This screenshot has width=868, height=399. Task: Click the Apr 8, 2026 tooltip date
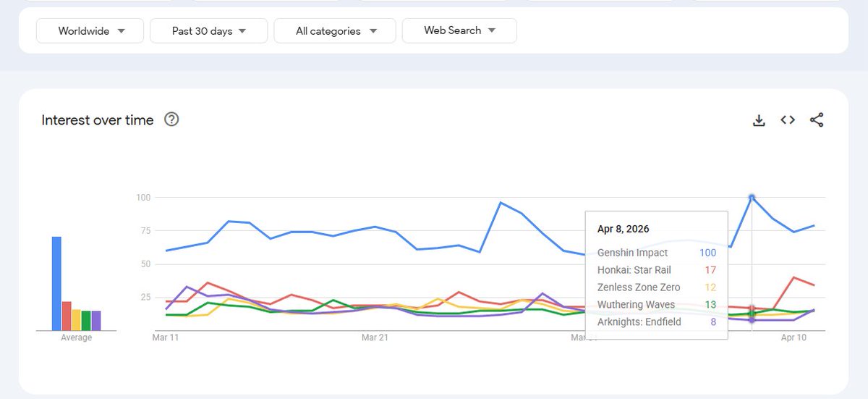[x=624, y=229]
